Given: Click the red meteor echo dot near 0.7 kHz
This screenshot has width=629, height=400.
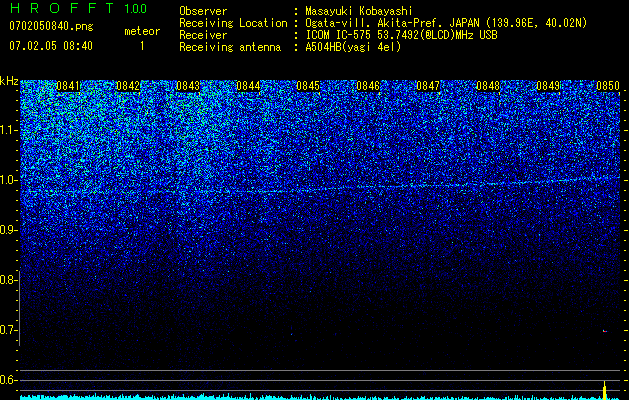Looking at the screenshot, I should [x=605, y=331].
